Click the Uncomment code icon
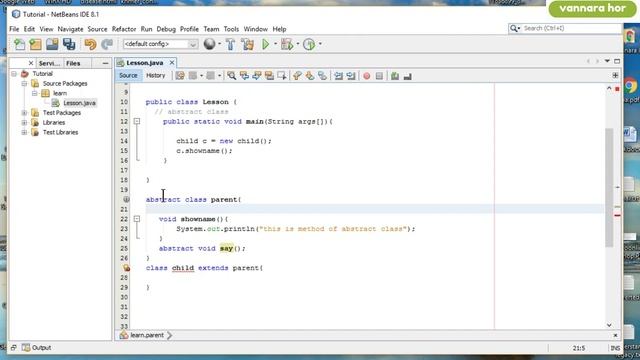 (x=407, y=76)
